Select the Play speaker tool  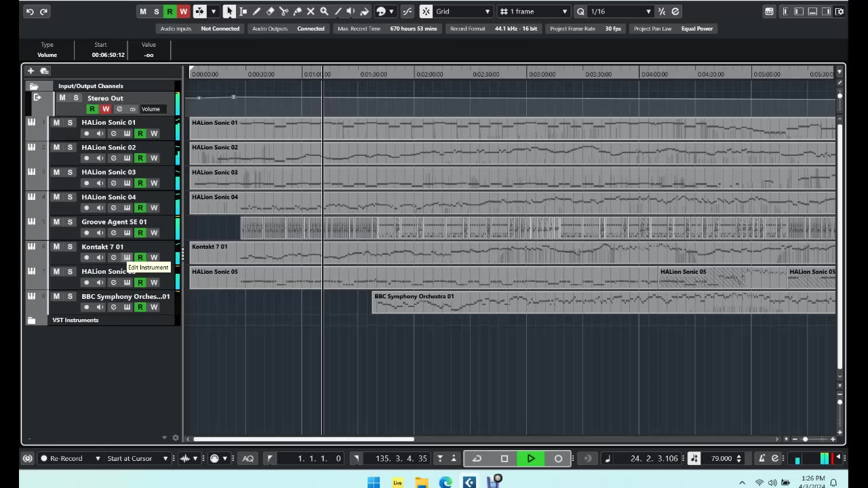pyautogui.click(x=351, y=12)
